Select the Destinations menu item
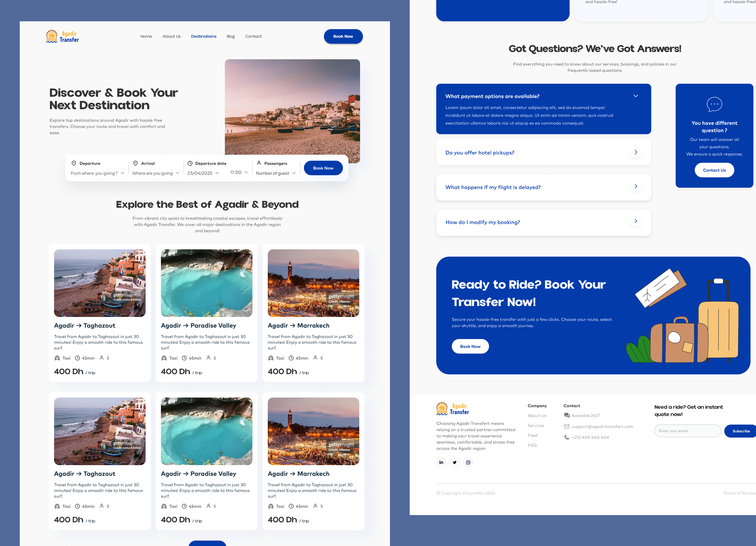The height and width of the screenshot is (546, 756). coord(204,36)
